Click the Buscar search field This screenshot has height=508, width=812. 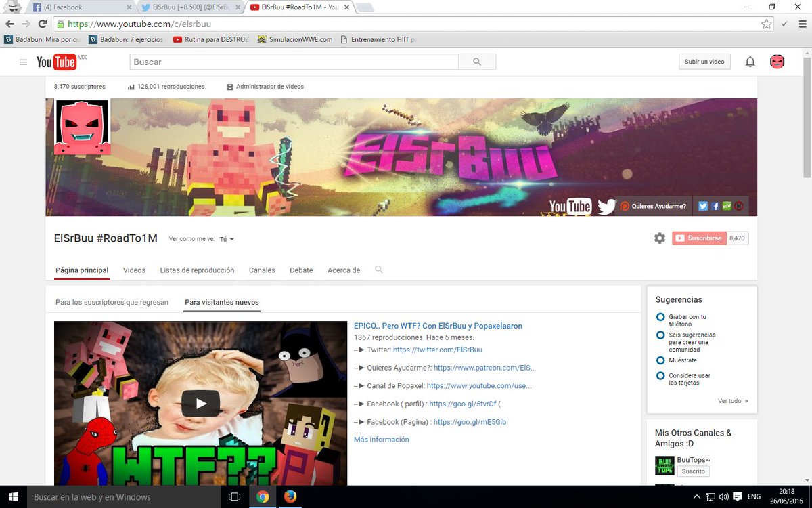coord(294,62)
